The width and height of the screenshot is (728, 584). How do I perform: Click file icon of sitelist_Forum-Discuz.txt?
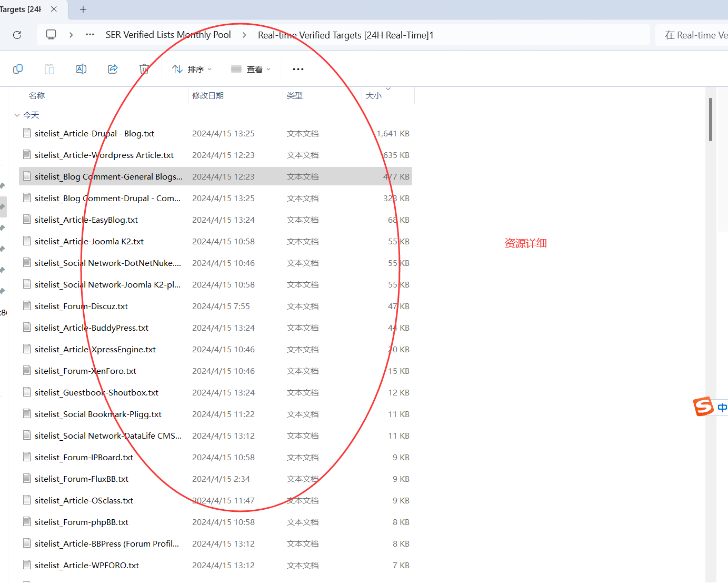pos(27,305)
